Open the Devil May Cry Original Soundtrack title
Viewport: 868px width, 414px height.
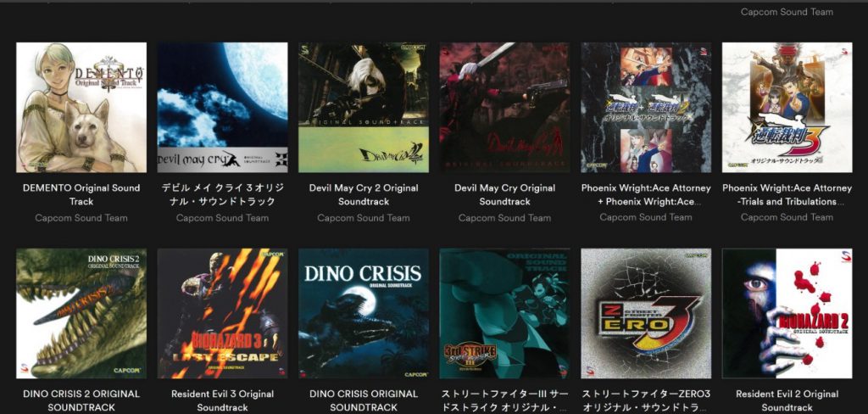click(505, 194)
